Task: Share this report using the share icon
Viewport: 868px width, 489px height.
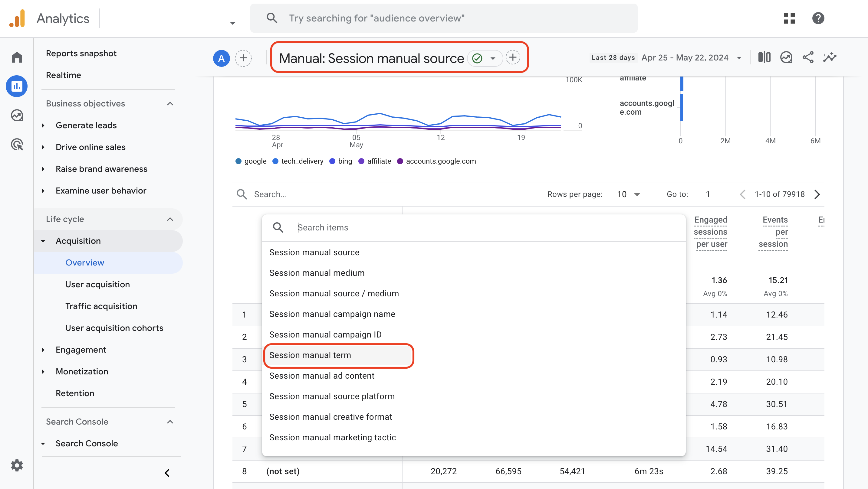Action: 808,57
